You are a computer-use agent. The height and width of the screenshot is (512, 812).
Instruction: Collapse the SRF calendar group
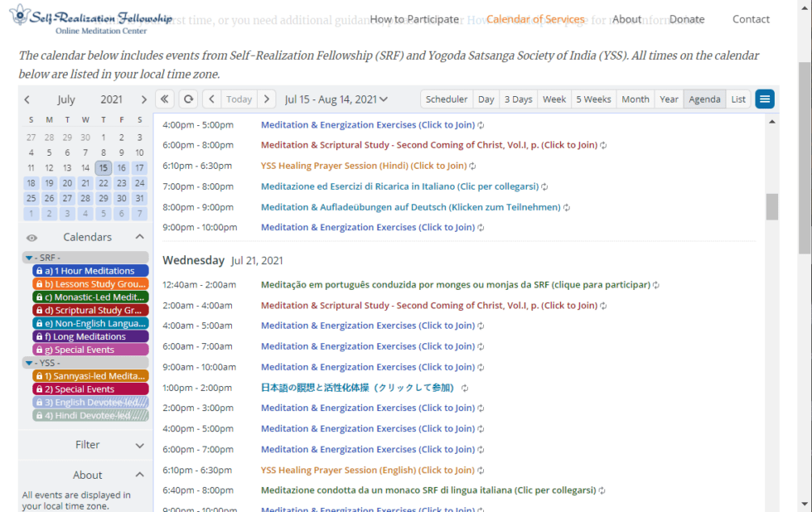[x=29, y=258]
